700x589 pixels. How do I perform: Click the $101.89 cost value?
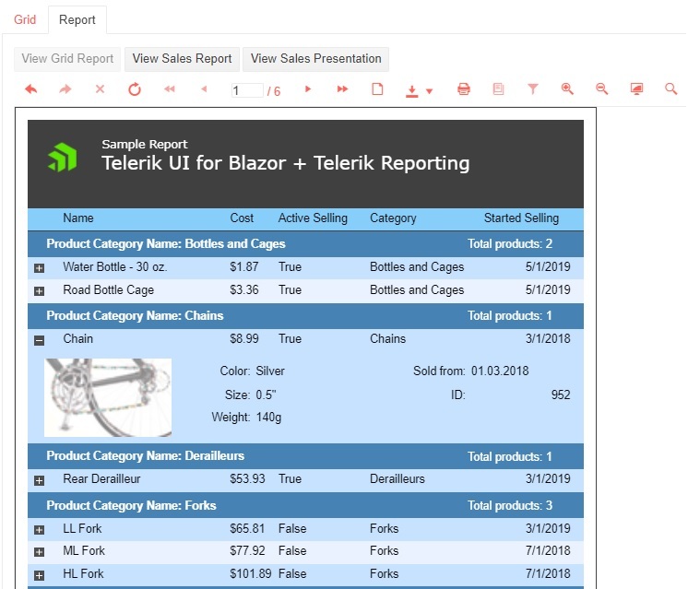coord(251,573)
